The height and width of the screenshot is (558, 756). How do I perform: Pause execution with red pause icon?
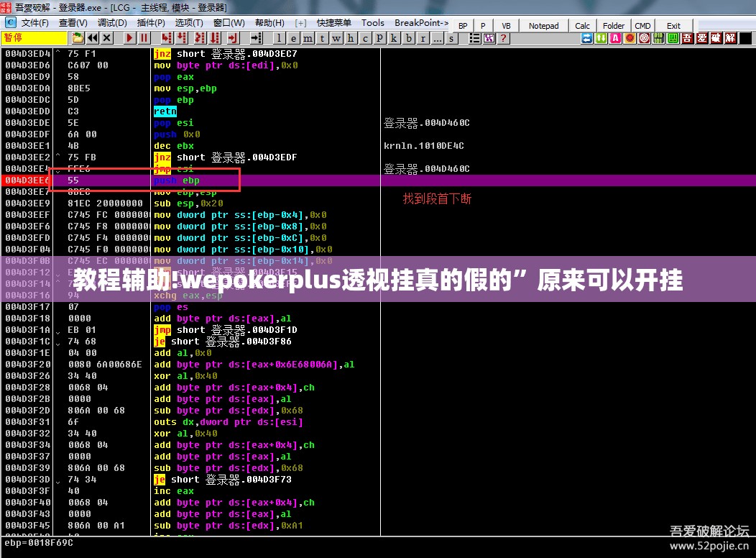(144, 38)
